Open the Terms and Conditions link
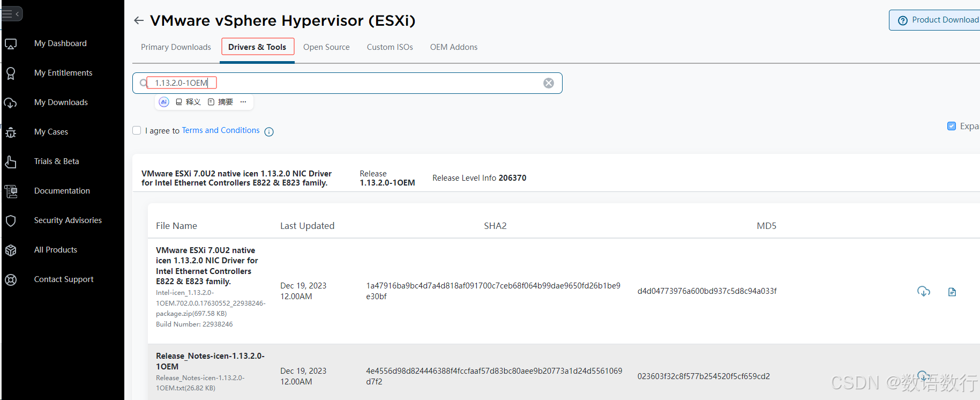Viewport: 980px width, 400px height. pyautogui.click(x=221, y=130)
